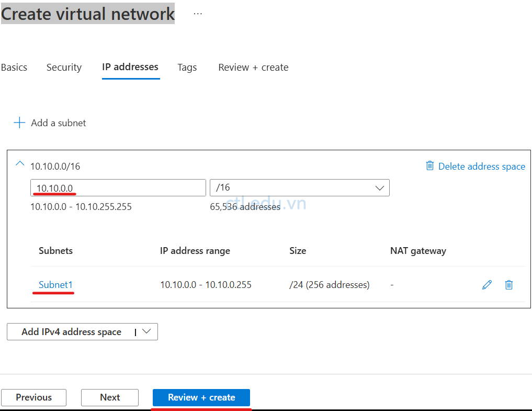Click the Next button

pos(110,397)
